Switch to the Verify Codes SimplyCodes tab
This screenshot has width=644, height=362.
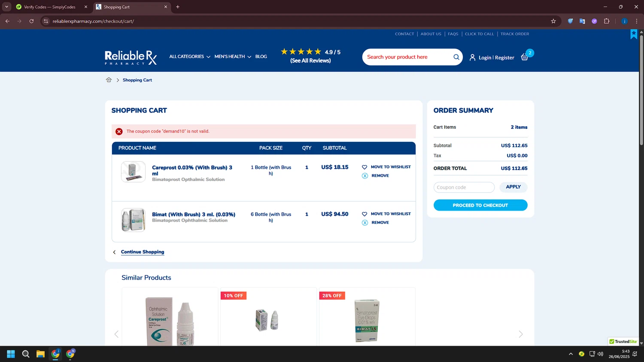tap(51, 7)
